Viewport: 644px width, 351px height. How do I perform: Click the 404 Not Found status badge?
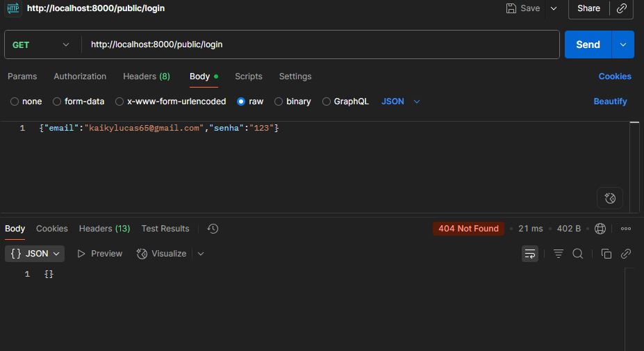tap(468, 229)
